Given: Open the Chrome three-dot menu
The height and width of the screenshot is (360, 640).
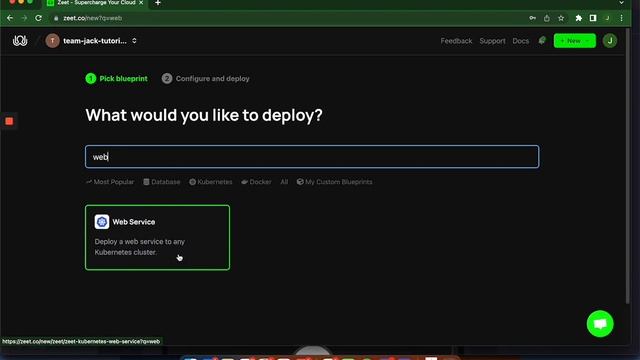Looking at the screenshot, I should click(x=621, y=18).
